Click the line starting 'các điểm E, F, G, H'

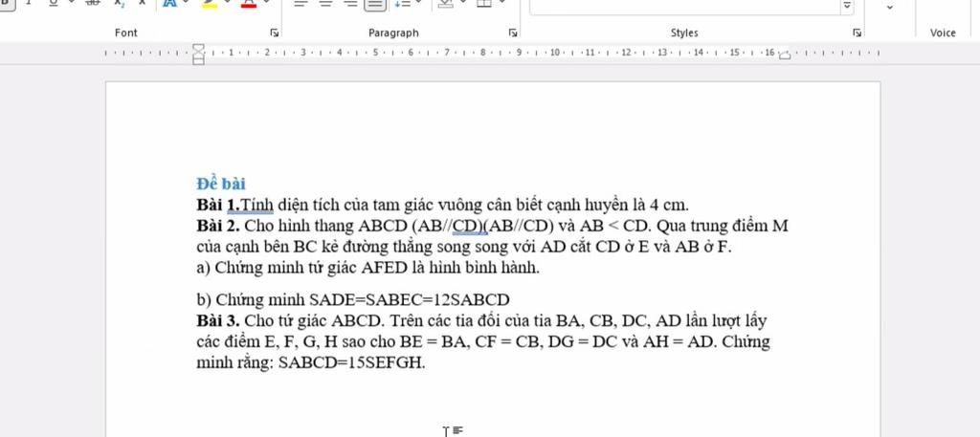coord(483,342)
